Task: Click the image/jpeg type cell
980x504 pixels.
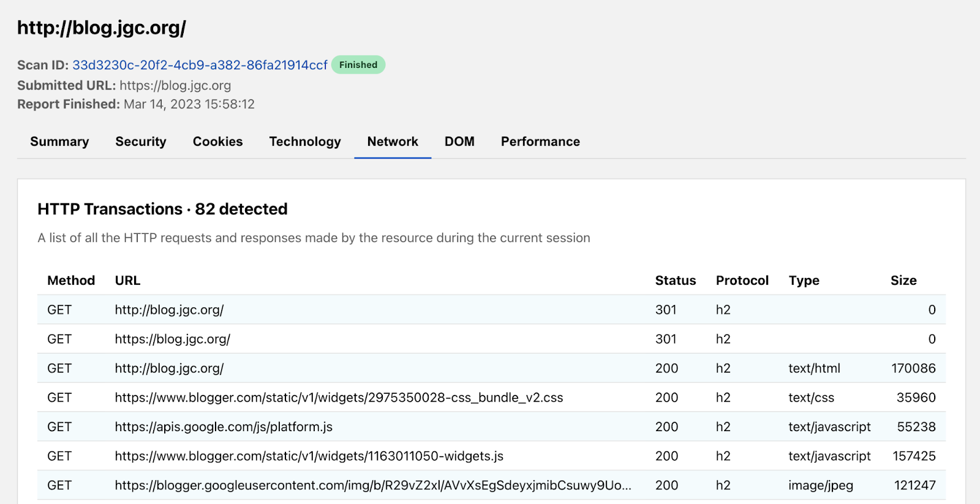Action: pos(821,486)
